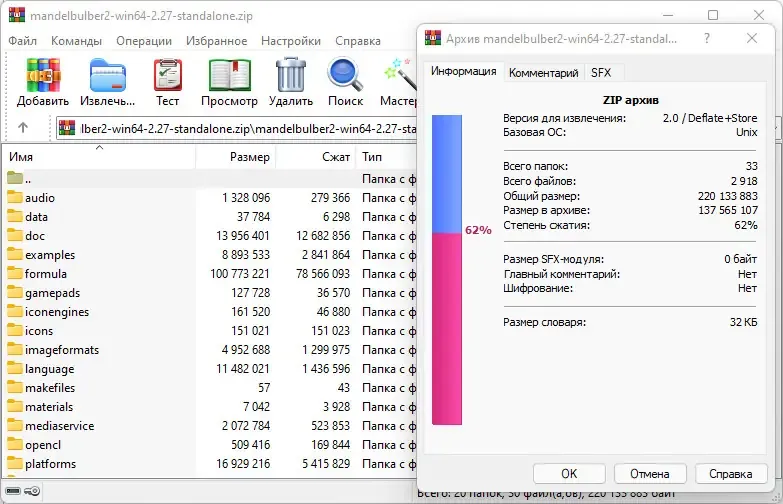
Task: Open the Файл menu
Action: [x=22, y=41]
